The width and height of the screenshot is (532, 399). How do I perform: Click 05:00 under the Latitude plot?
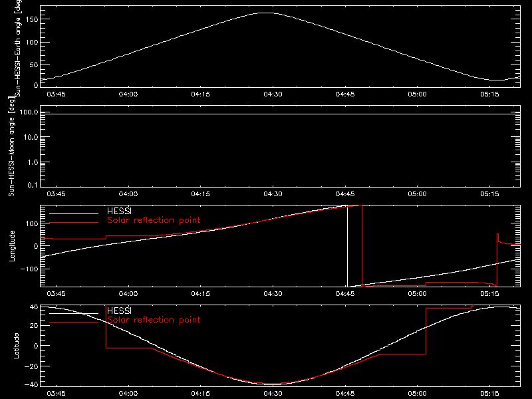(418, 393)
